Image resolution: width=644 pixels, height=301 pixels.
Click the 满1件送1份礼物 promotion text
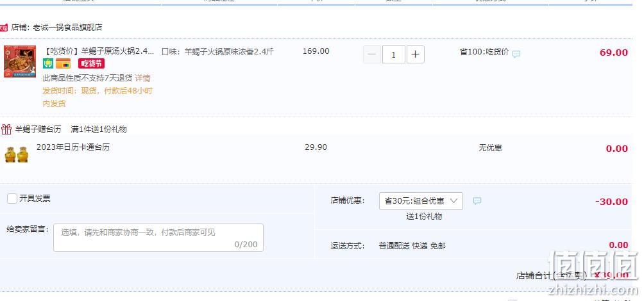99,129
